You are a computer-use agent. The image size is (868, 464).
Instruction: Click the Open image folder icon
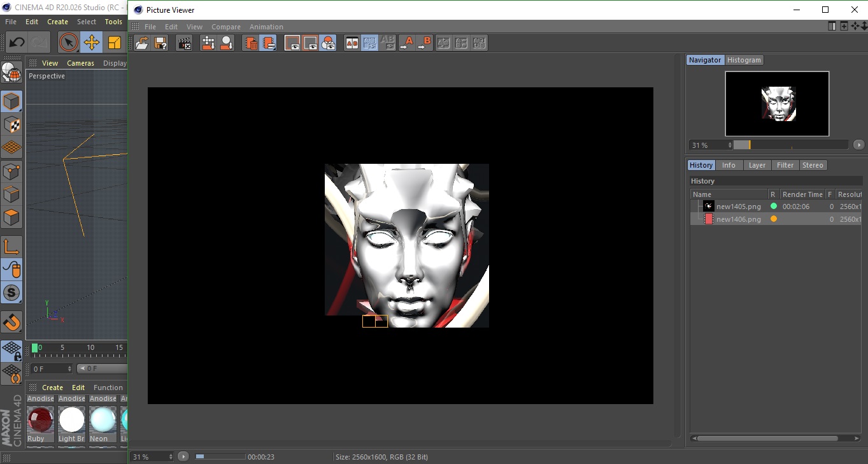click(142, 43)
